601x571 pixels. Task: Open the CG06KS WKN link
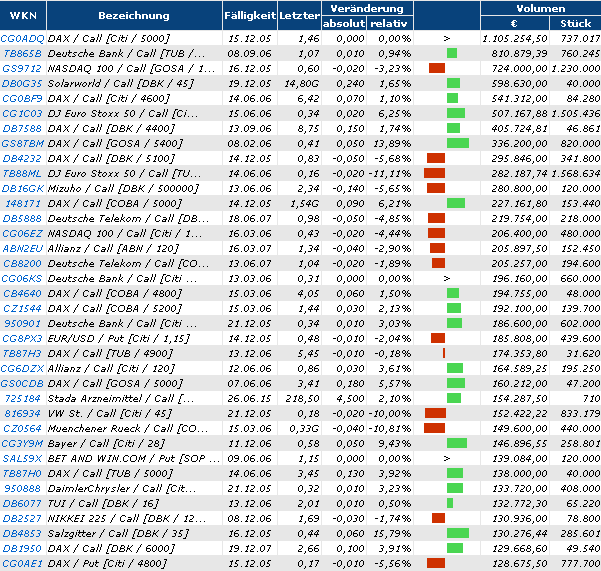click(x=22, y=279)
